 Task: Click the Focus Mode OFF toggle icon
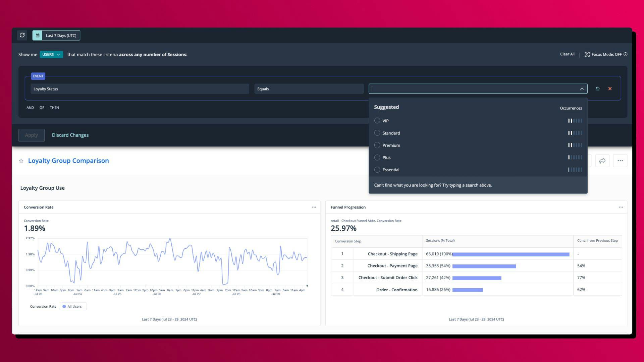pyautogui.click(x=587, y=54)
